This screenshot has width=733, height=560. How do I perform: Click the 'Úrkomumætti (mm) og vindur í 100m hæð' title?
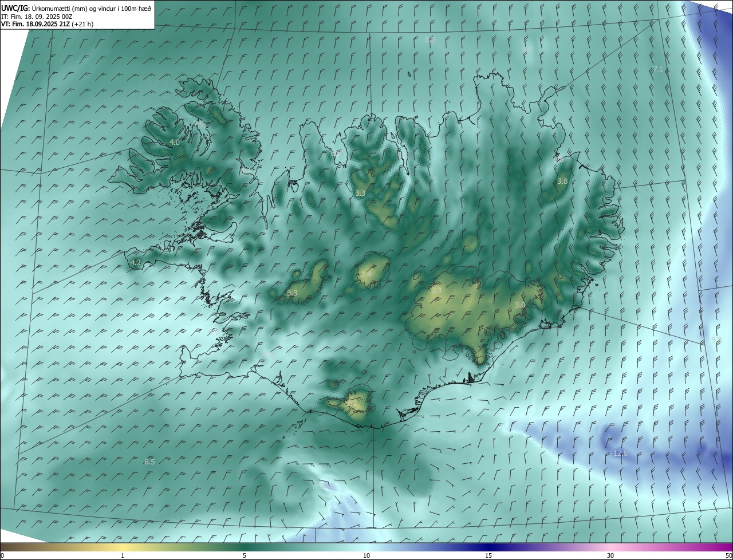point(92,9)
